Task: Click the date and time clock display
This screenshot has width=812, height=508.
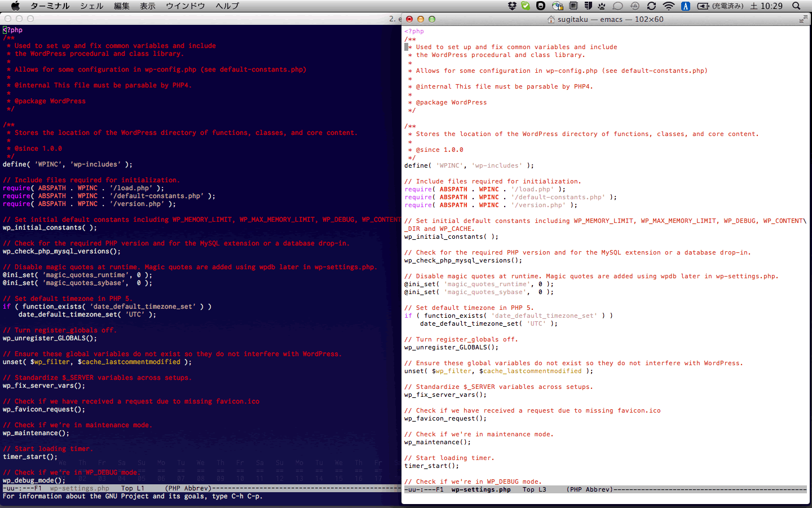Action: pyautogui.click(x=766, y=6)
